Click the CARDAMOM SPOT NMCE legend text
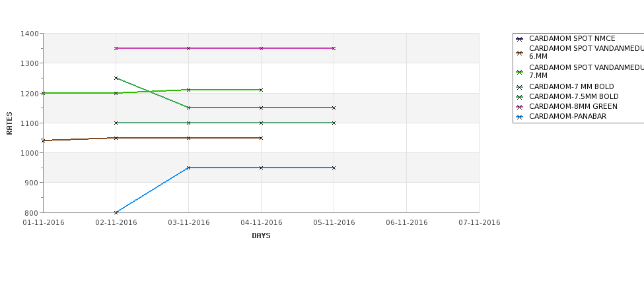644x283 pixels. point(572,38)
